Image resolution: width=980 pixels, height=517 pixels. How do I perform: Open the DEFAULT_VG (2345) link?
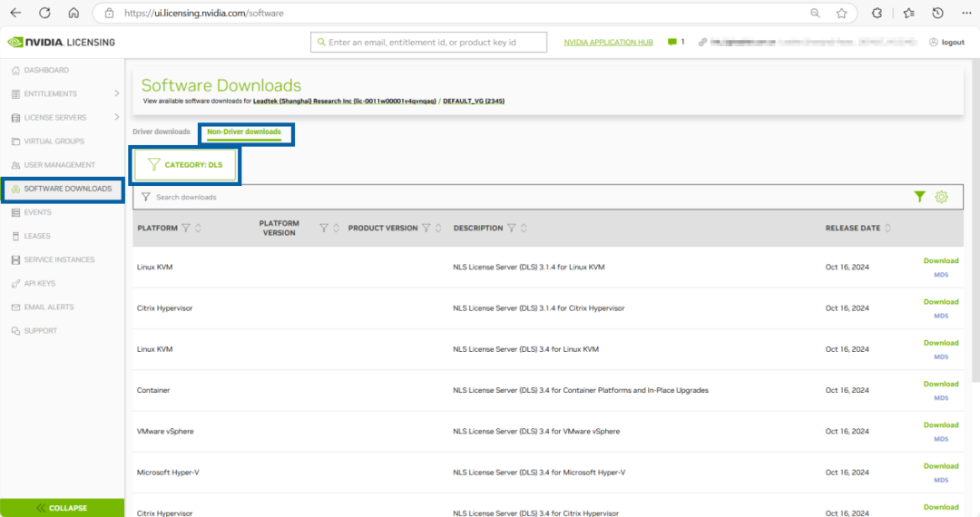(x=474, y=101)
